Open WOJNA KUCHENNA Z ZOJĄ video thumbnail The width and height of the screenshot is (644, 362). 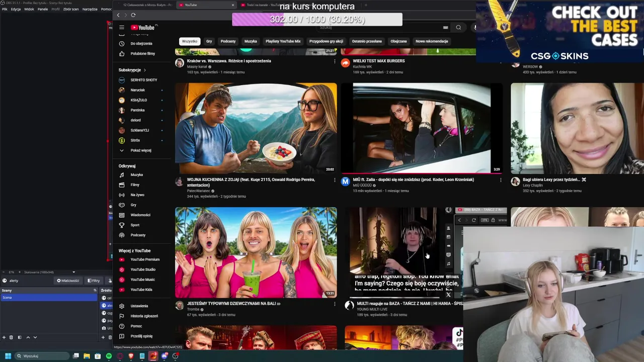(256, 128)
